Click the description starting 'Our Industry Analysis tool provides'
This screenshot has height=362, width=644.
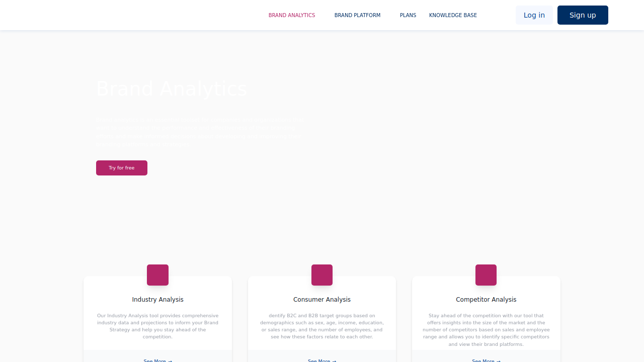point(157,326)
